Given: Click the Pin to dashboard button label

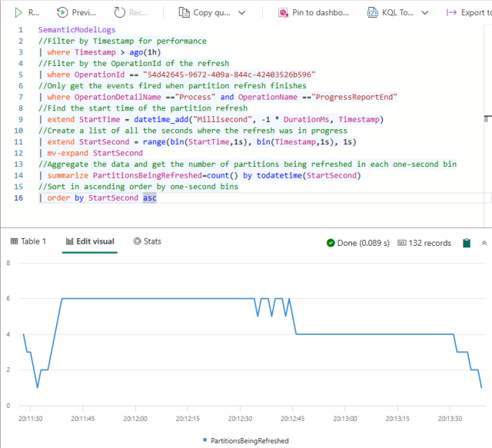Looking at the screenshot, I should tap(321, 12).
